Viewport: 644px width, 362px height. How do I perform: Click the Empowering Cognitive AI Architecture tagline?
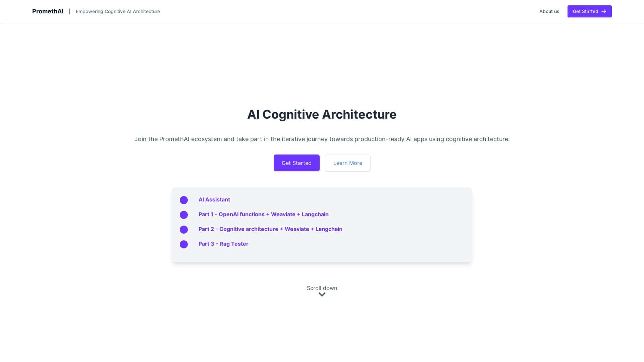click(118, 11)
